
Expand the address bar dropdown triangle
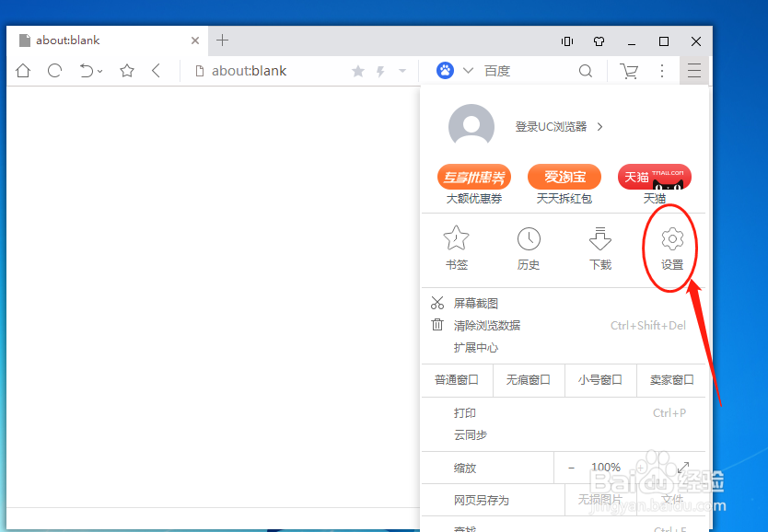tap(402, 71)
